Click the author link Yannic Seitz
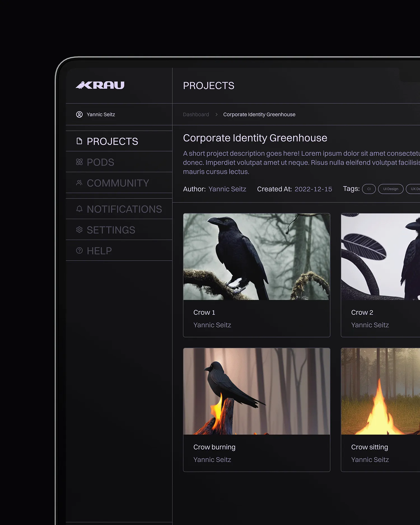 227,189
